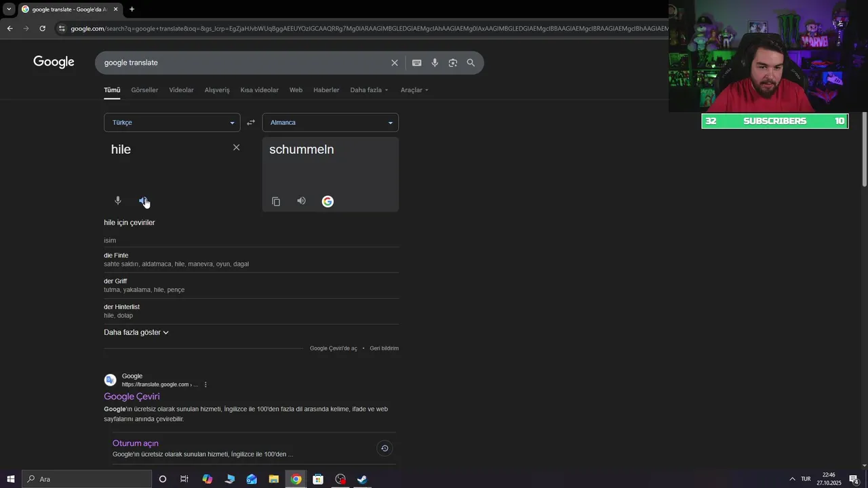This screenshot has height=488, width=868.
Task: Open the tab search dropdown arrow
Action: pos(9,9)
